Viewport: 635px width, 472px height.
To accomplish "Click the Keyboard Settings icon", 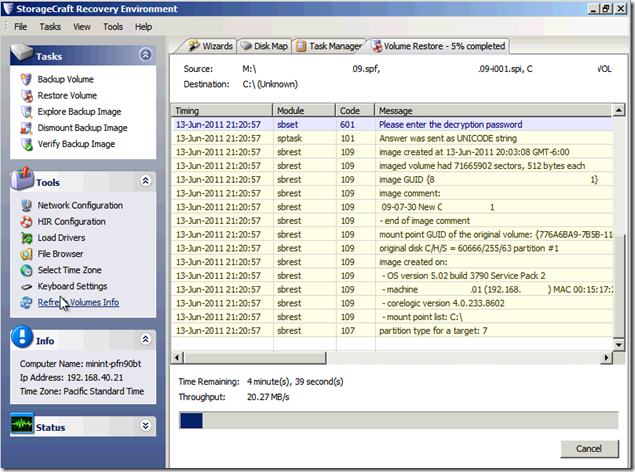I will (26, 287).
